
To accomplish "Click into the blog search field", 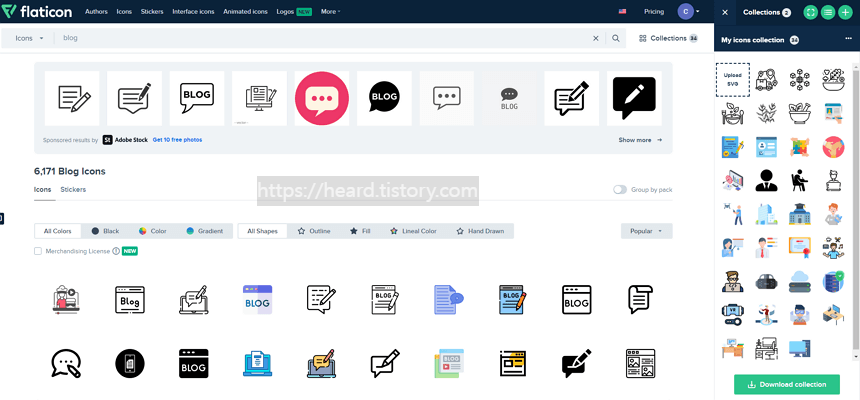I will tap(324, 38).
